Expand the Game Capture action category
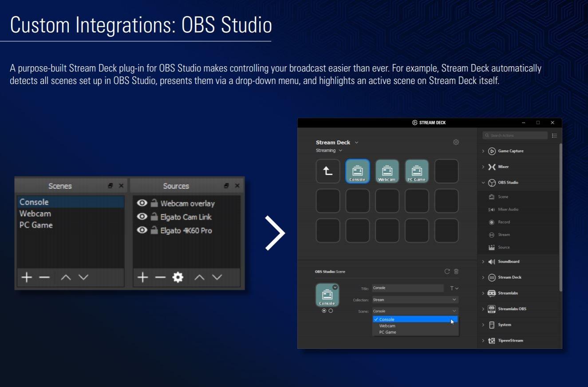The image size is (588, 387). point(483,151)
